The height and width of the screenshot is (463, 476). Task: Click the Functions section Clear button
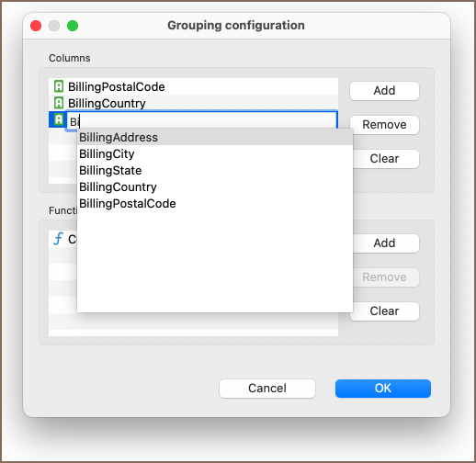pyautogui.click(x=384, y=311)
